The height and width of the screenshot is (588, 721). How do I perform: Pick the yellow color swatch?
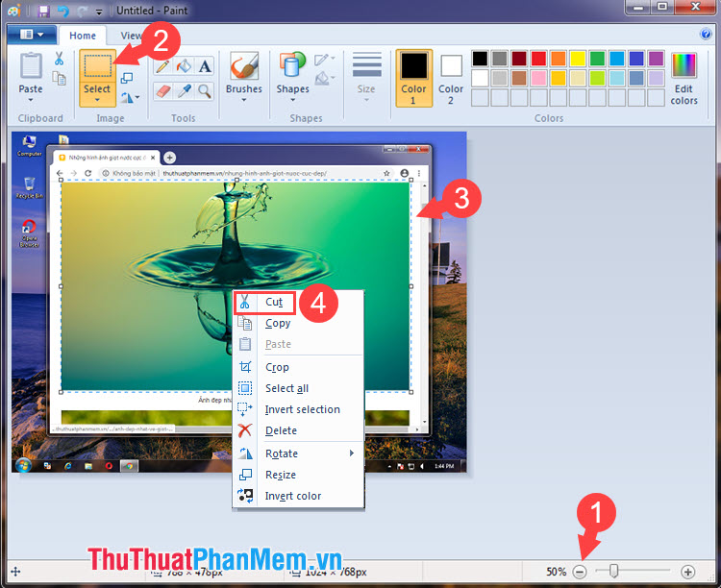578,59
